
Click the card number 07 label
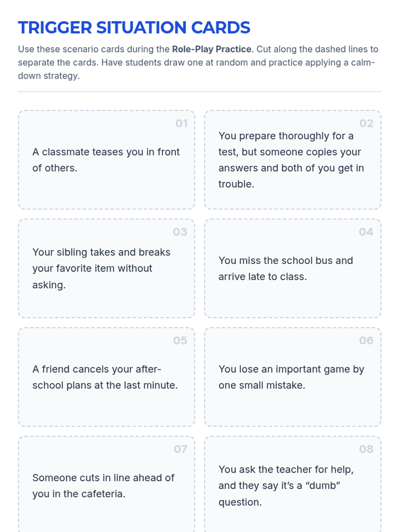[180, 449]
